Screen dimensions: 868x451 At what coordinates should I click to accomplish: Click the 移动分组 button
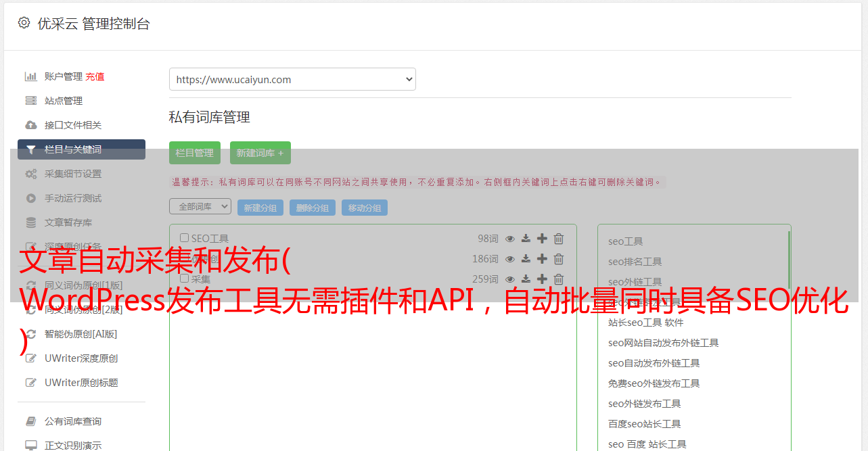click(x=365, y=208)
